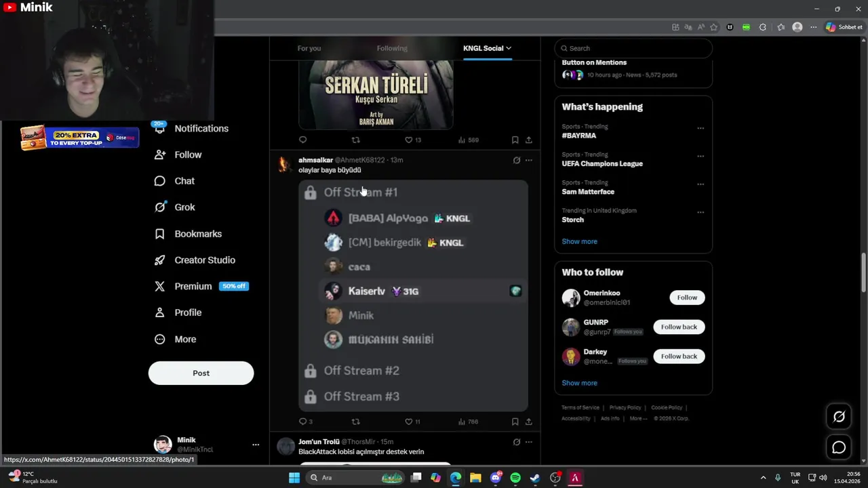Open the Sam Matterface trend
Screen dimensions: 868x488
click(588, 192)
